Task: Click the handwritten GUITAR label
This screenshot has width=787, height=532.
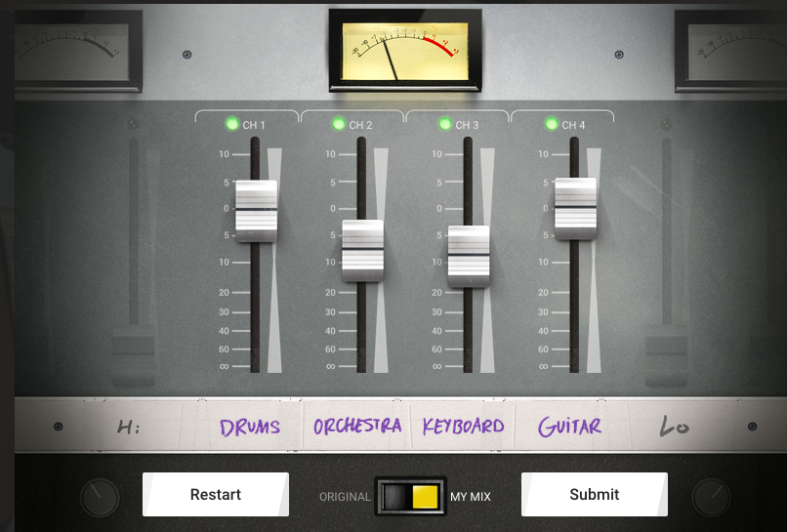Action: [569, 427]
